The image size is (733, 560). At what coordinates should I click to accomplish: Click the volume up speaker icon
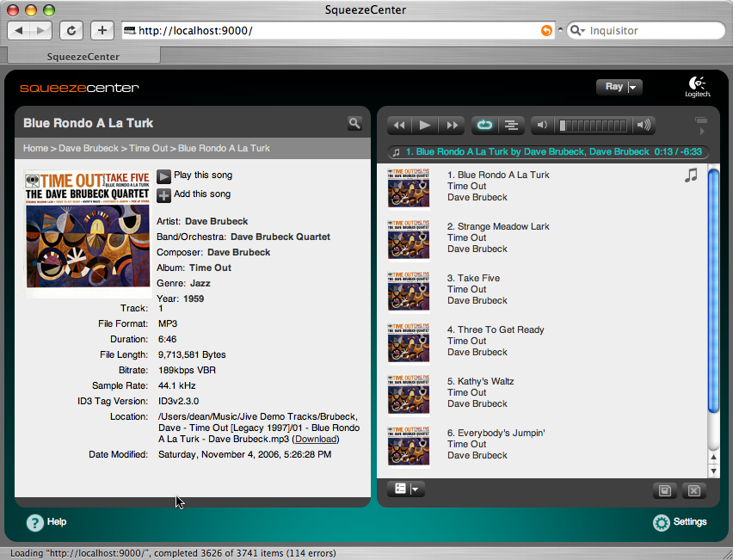pos(644,125)
